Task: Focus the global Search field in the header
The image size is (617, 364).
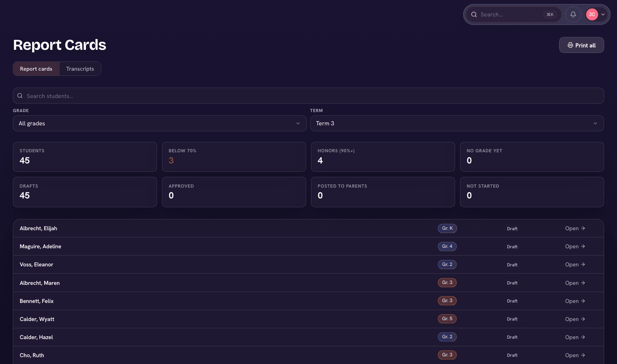Action: tap(513, 14)
